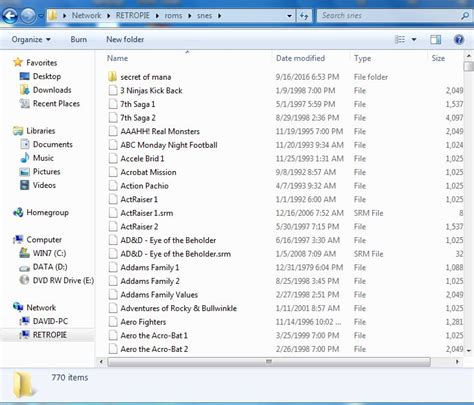Select the AAAHH! Real Monsters file icon
Screen dimensions: 474x405
(113, 132)
